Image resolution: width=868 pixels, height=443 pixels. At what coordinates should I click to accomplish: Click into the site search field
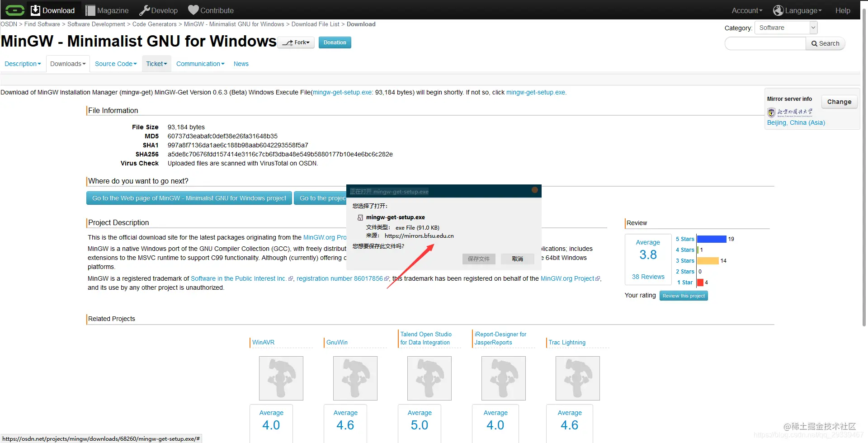(x=765, y=43)
